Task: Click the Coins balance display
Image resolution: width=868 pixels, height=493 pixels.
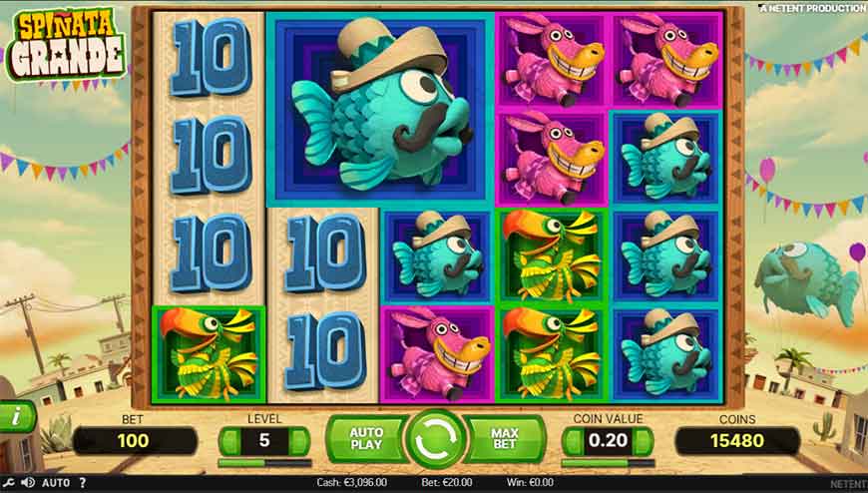Action: click(x=737, y=441)
